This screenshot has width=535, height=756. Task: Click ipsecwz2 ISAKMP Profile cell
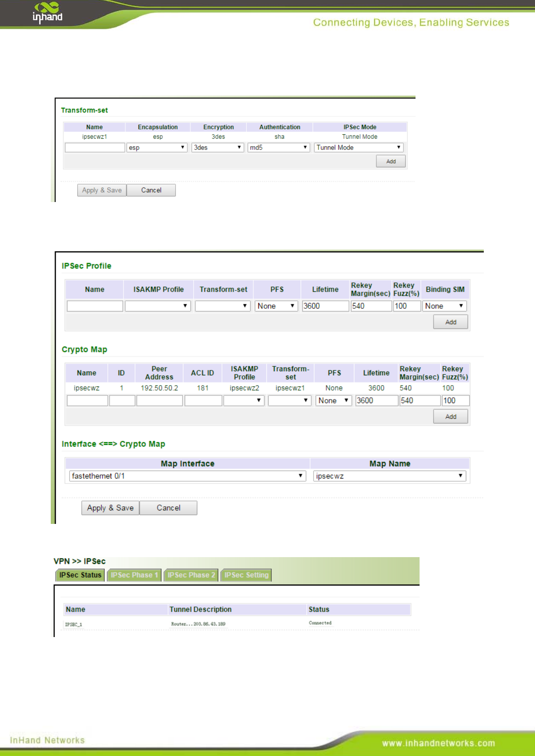[x=244, y=388]
